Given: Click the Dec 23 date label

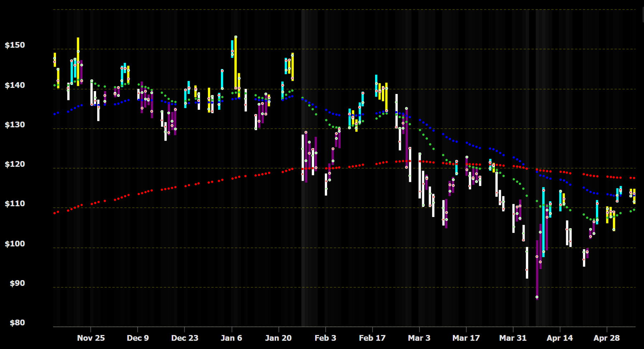Looking at the screenshot, I should tap(185, 338).
